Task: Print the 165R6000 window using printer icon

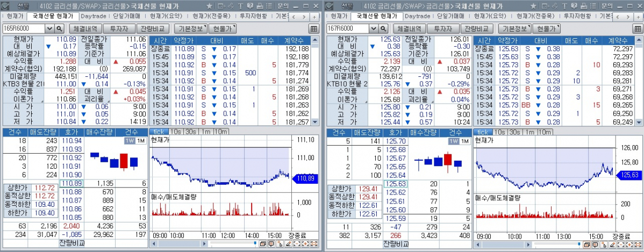Action: 260,6
